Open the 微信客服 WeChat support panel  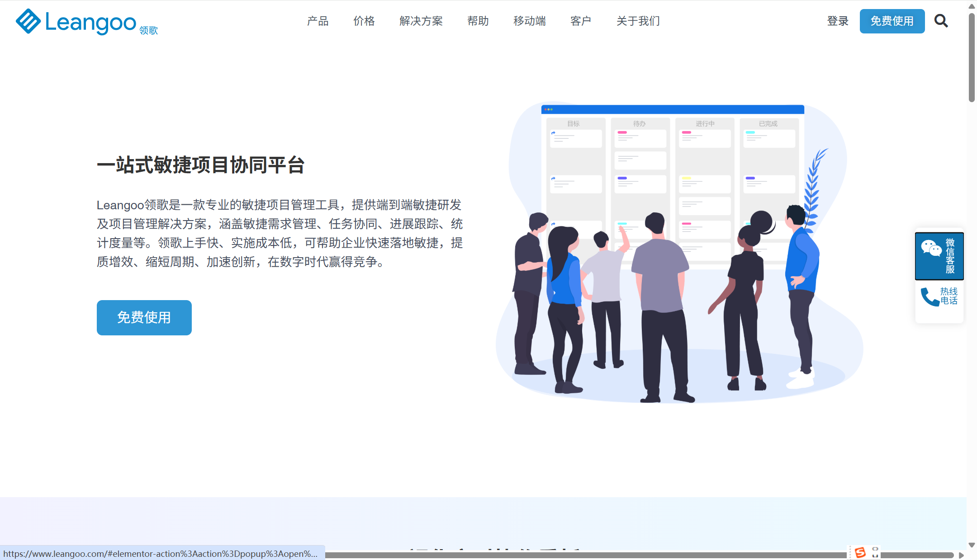point(939,256)
